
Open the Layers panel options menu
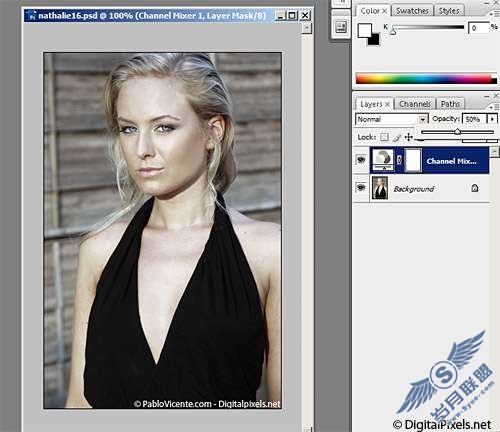click(x=495, y=107)
